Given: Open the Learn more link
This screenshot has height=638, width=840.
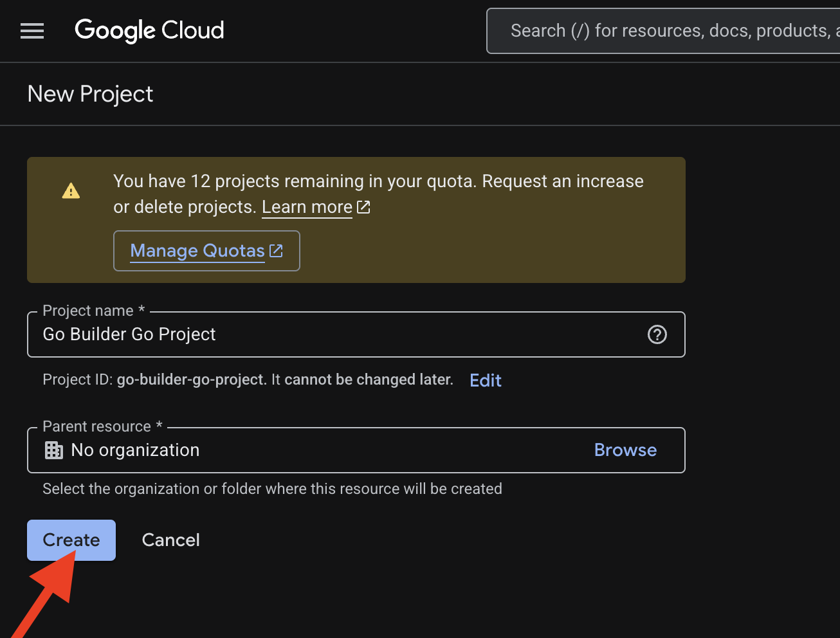Looking at the screenshot, I should click(x=307, y=206).
